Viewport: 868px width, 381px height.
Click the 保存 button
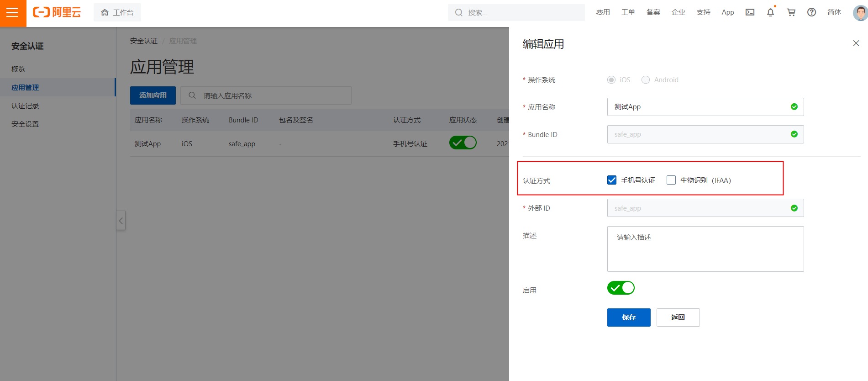tap(629, 317)
